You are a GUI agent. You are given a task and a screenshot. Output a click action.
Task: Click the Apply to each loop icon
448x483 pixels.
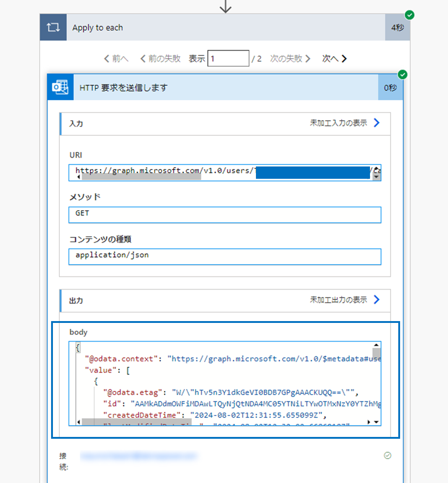(x=53, y=27)
